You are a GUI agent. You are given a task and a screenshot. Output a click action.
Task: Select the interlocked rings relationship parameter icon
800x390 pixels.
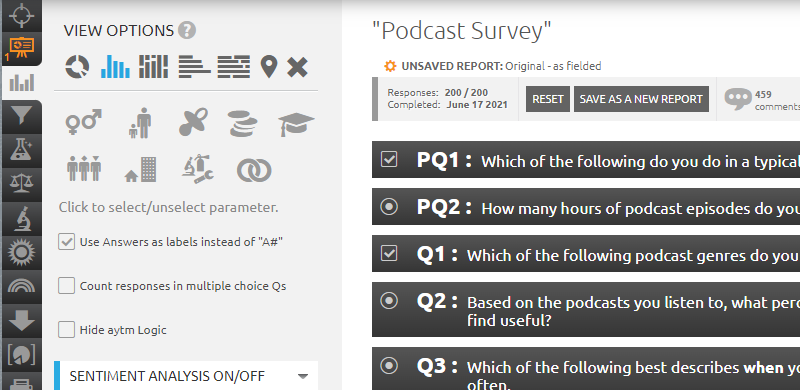[x=254, y=170]
